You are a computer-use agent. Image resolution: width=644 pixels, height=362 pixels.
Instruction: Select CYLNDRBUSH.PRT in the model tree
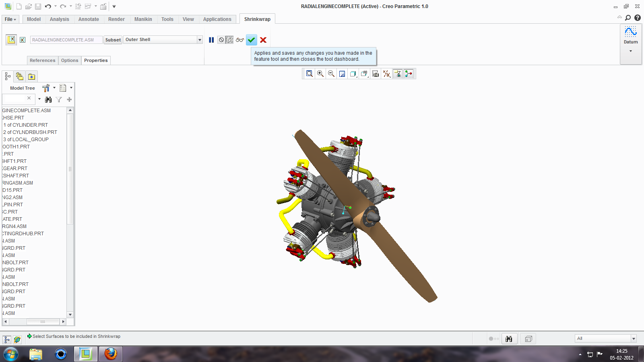click(x=30, y=132)
